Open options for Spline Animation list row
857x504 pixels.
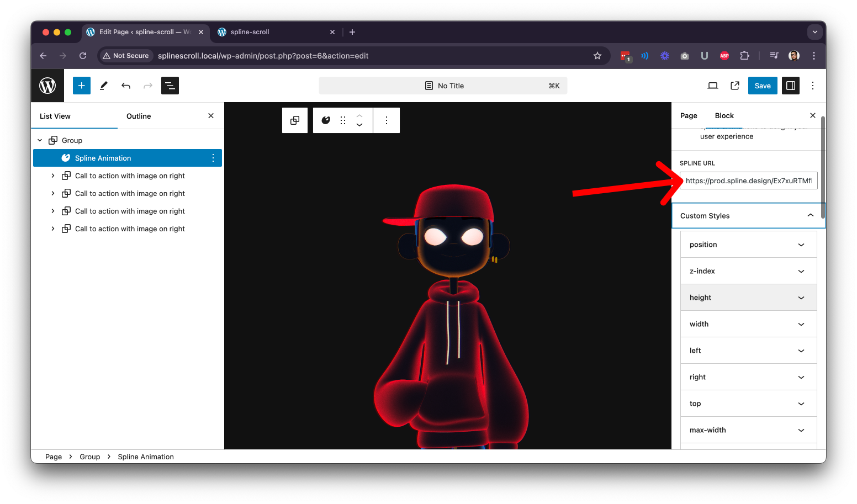[x=213, y=158]
